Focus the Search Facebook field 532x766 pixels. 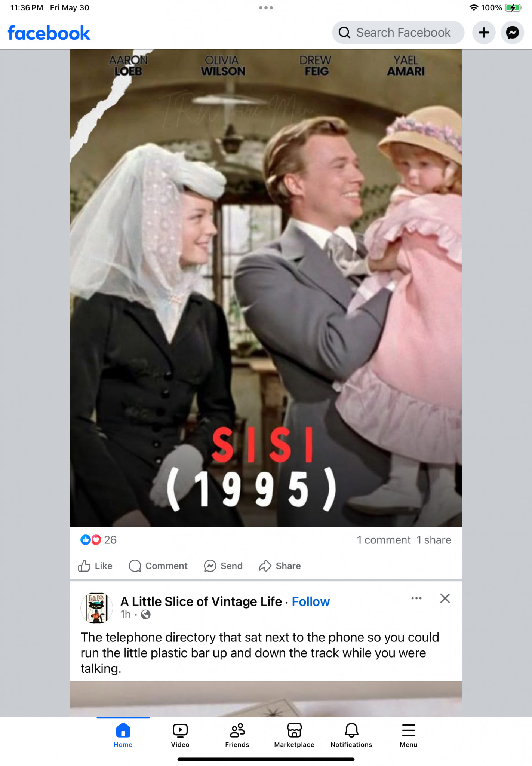tap(398, 33)
